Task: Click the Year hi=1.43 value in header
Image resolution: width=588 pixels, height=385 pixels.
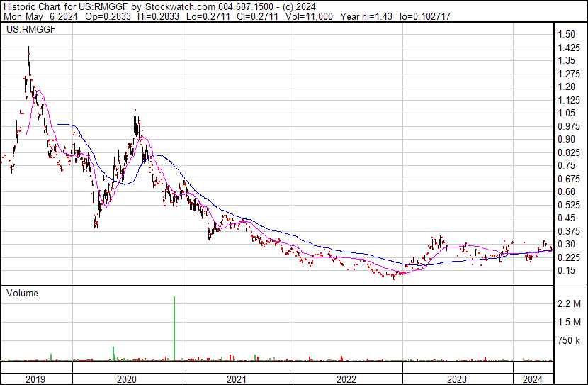Action: click(366, 16)
